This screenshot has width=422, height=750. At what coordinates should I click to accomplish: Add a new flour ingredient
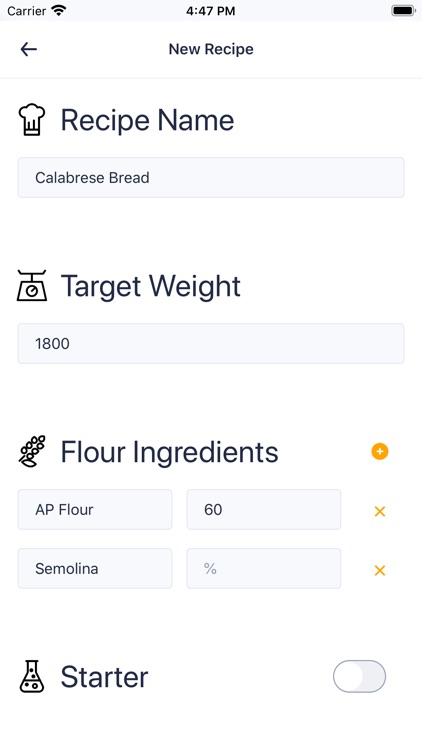380,452
